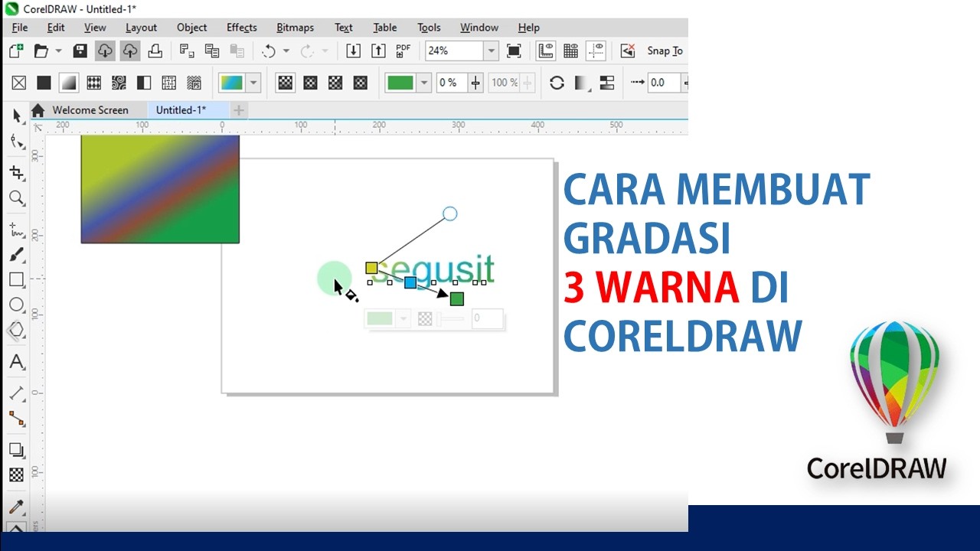Image resolution: width=980 pixels, height=551 pixels.
Task: Select the Polygon tool
Action: point(17,331)
